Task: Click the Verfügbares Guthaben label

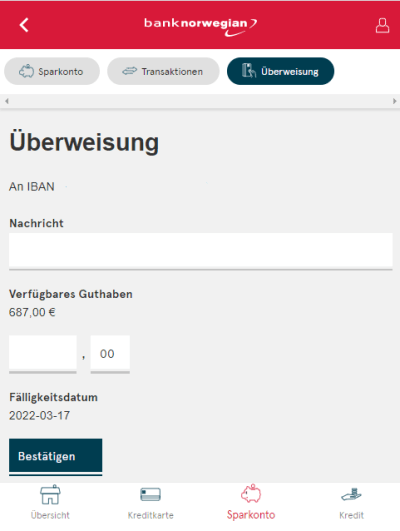Action: click(x=71, y=294)
